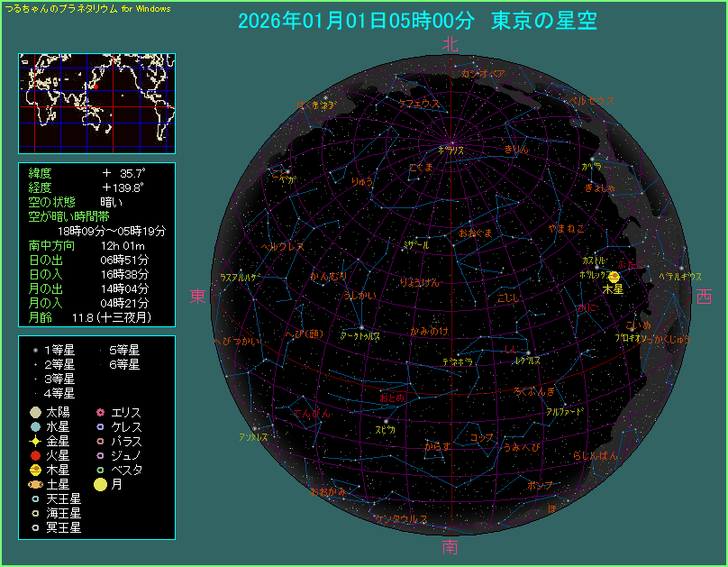Click the 月齢 moon age info row
Screen dimensions: 728x567
90,317
